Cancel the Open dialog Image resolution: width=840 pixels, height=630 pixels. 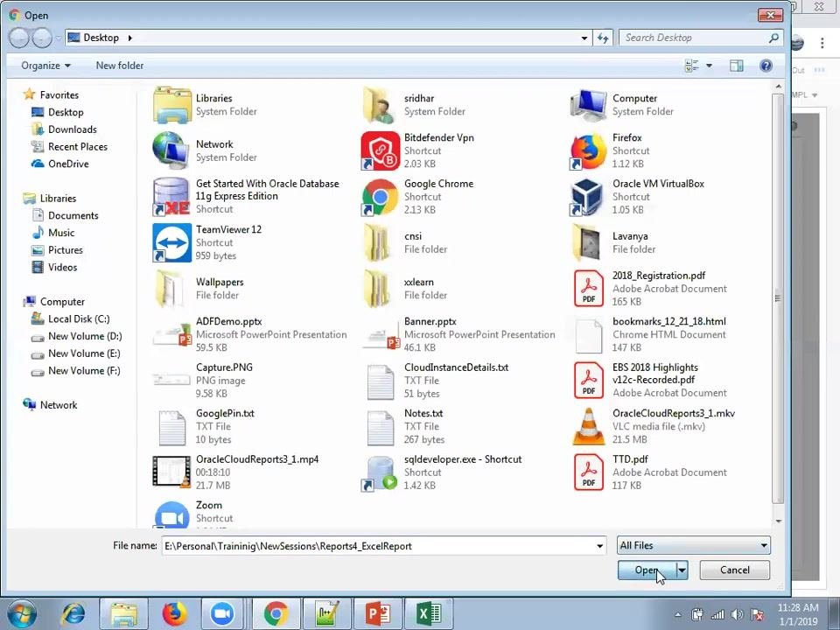[734, 570]
